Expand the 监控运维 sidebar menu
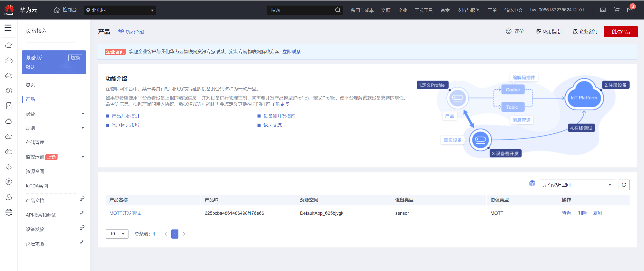Image resolution: width=644 pixels, height=271 pixels. (x=83, y=157)
